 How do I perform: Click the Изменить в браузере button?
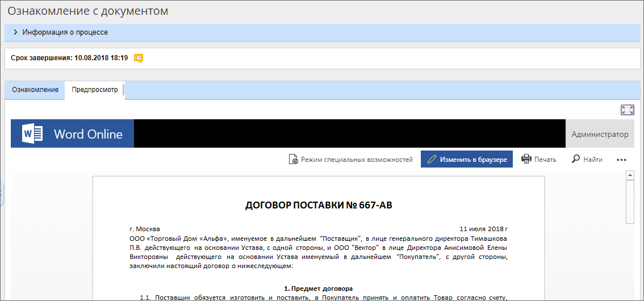[467, 160]
